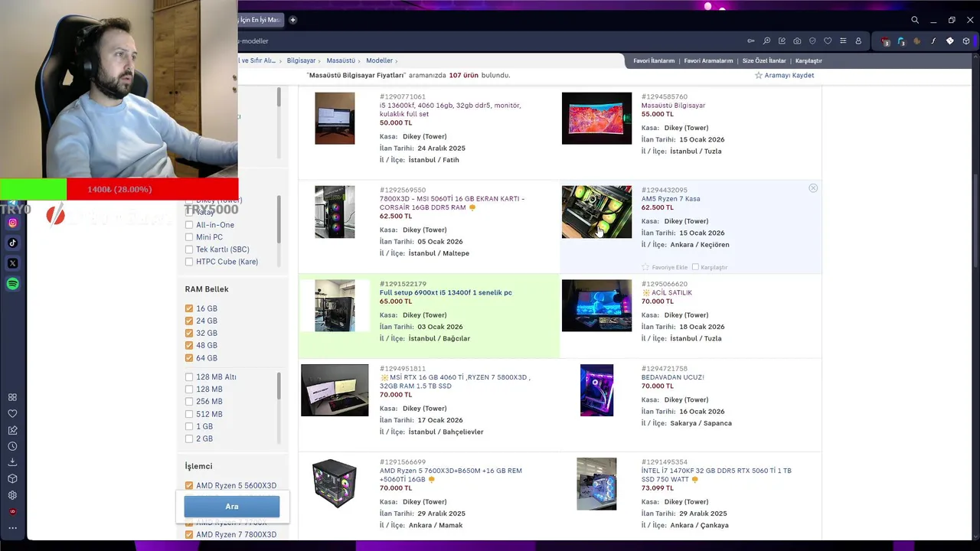Open Favori Aramalarım menu item
The image size is (980, 551).
pos(708,60)
